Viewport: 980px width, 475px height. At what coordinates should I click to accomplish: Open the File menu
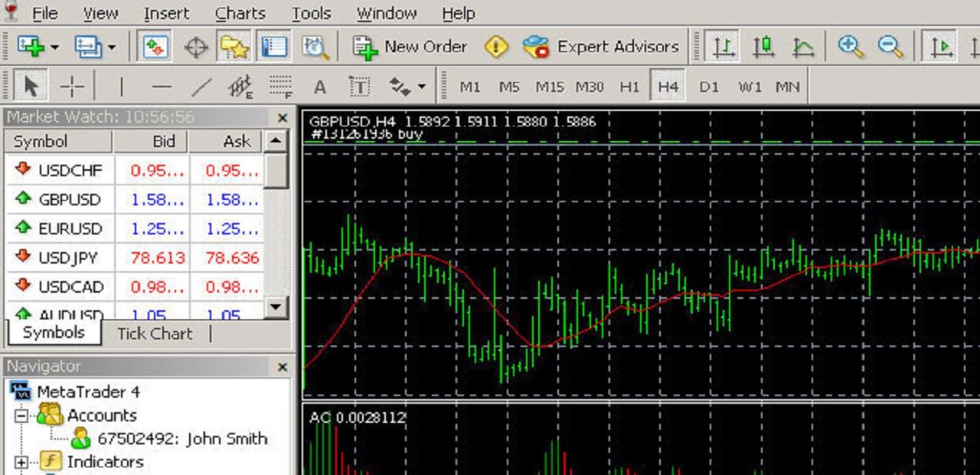[44, 14]
